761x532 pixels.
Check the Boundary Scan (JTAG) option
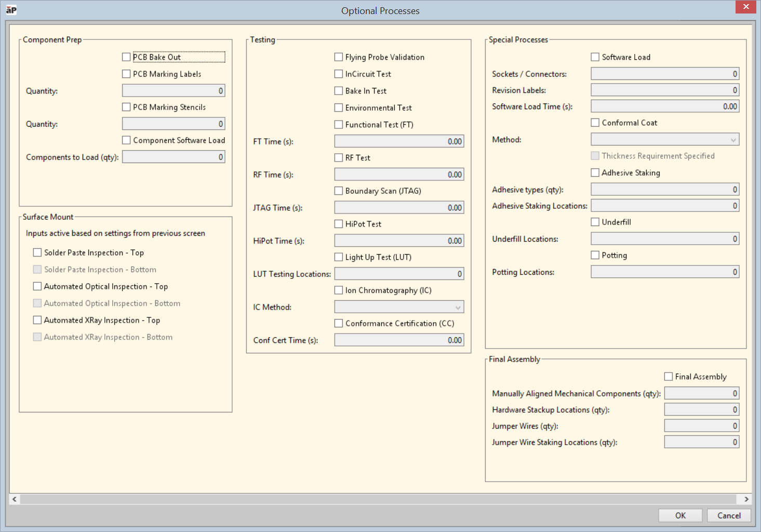click(x=339, y=191)
